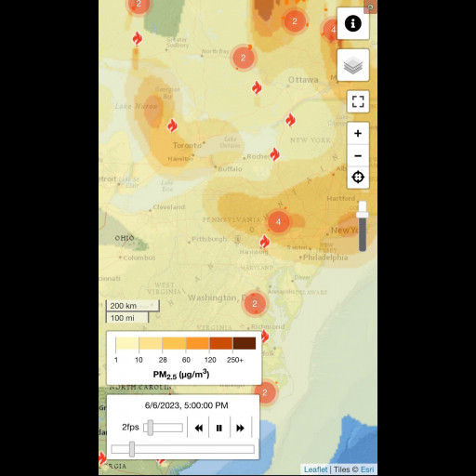Screen dimensions: 476x476
Task: Toggle fullscreen map view
Action: 358,101
